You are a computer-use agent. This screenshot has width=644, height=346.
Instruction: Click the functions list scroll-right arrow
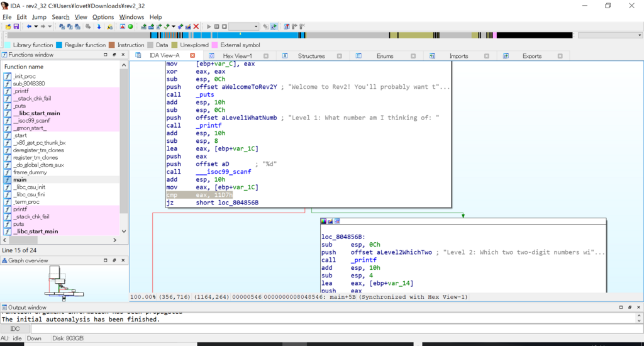[x=114, y=240]
